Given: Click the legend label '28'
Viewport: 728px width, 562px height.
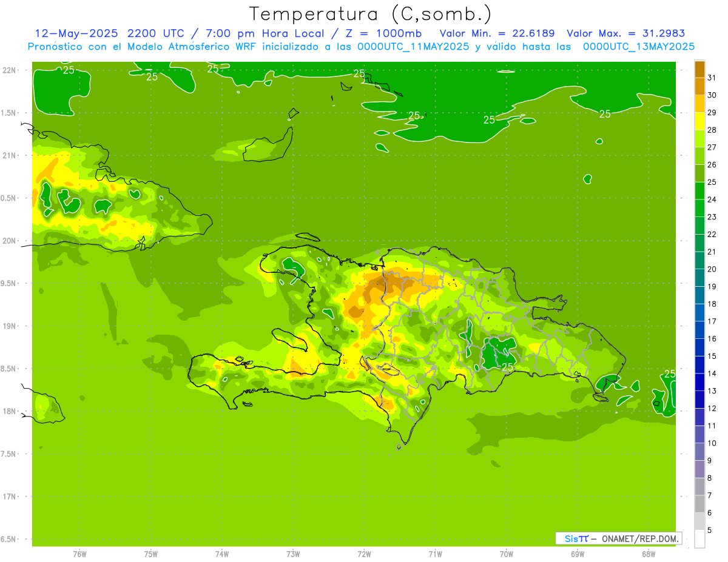Looking at the screenshot, I should click(712, 130).
